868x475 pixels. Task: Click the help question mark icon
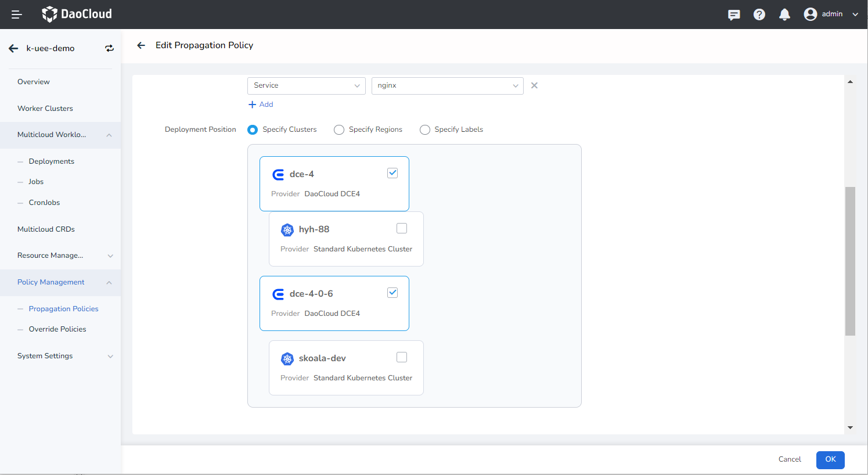[759, 15]
